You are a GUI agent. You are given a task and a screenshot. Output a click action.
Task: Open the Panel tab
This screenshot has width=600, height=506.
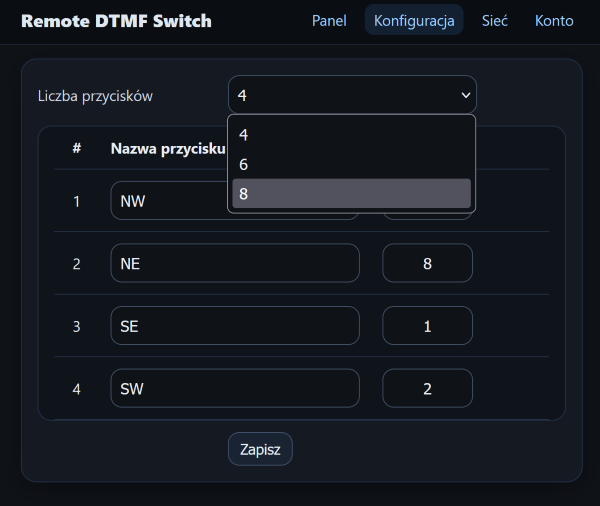coord(329,20)
